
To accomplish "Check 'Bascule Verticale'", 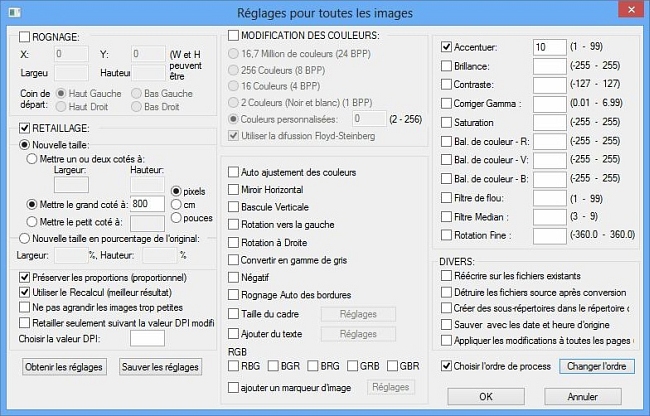I will (233, 207).
